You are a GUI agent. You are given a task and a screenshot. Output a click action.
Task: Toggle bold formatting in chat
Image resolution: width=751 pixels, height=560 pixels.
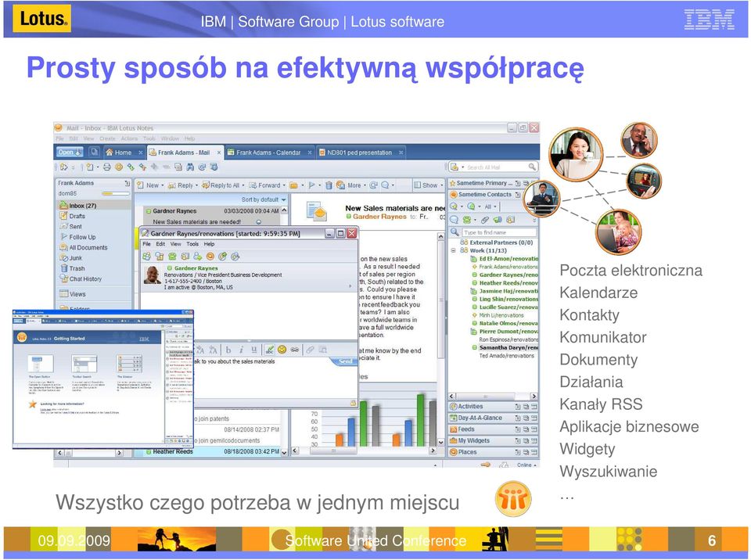tap(228, 350)
